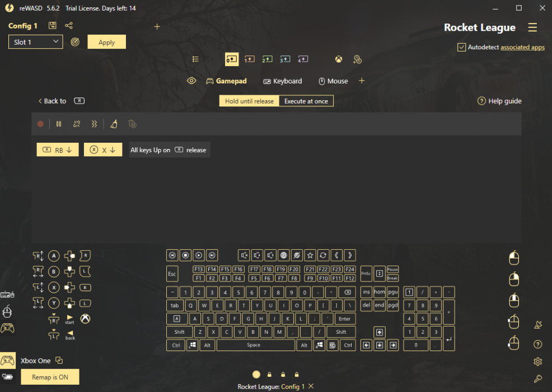Add Xbox home button to combo

(85, 319)
